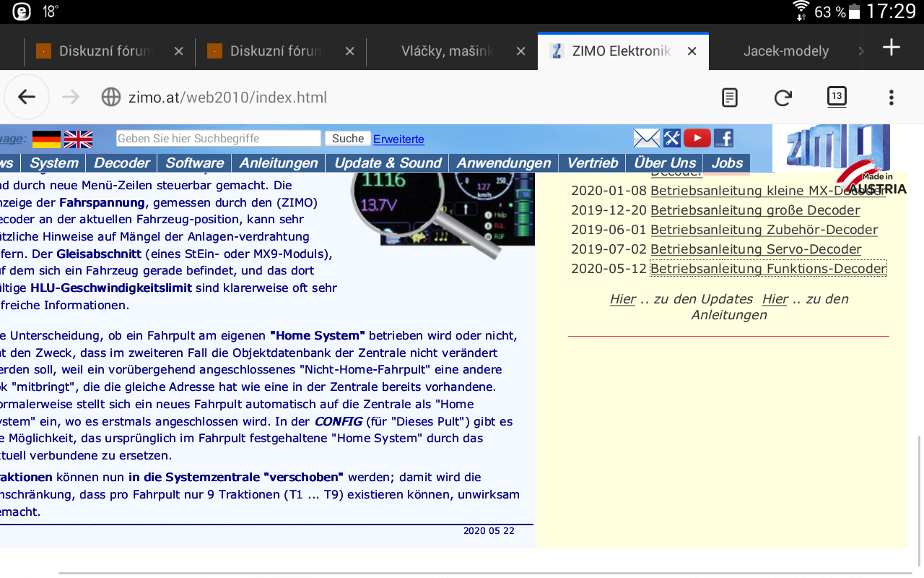Open reader mode page icon
Screen dimensions: 924x578
(730, 98)
